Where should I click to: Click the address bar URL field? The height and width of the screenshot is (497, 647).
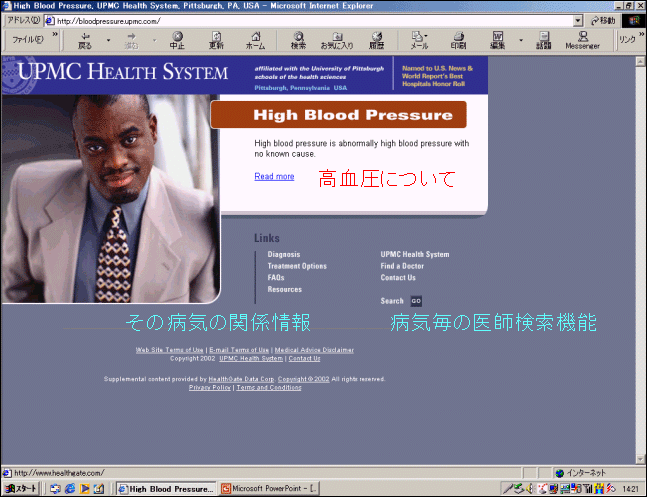(310, 20)
